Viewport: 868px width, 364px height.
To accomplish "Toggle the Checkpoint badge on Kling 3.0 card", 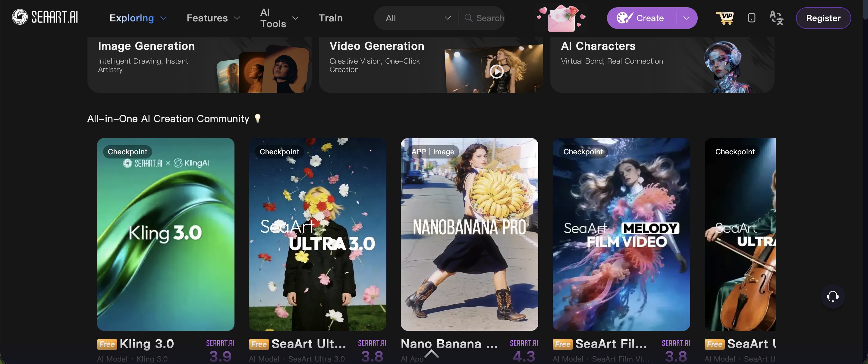I will (127, 151).
